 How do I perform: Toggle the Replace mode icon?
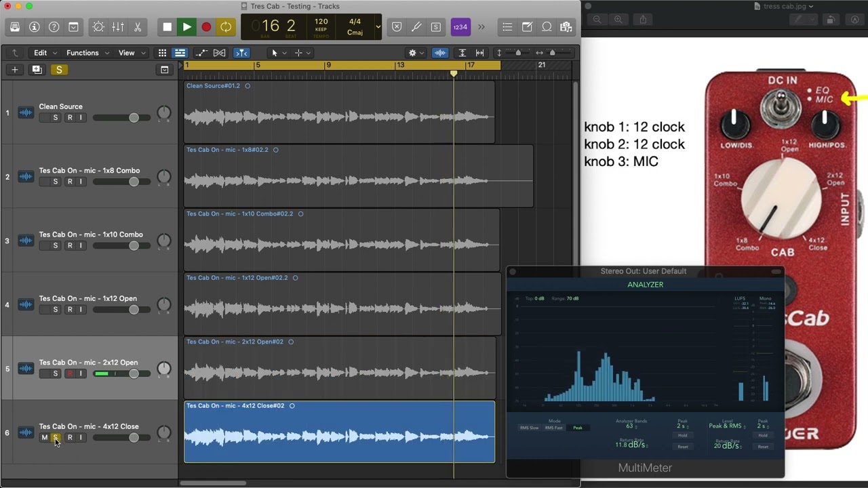pos(397,27)
